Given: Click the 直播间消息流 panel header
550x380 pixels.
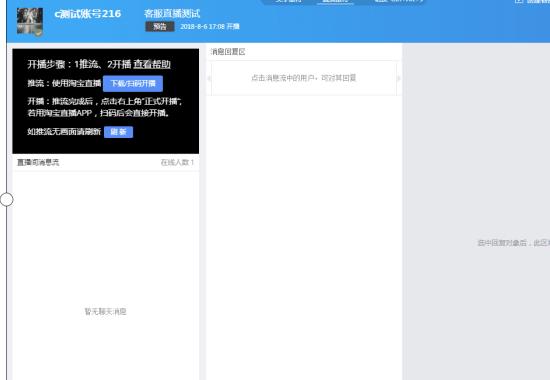Looking at the screenshot, I should pyautogui.click(x=38, y=162).
